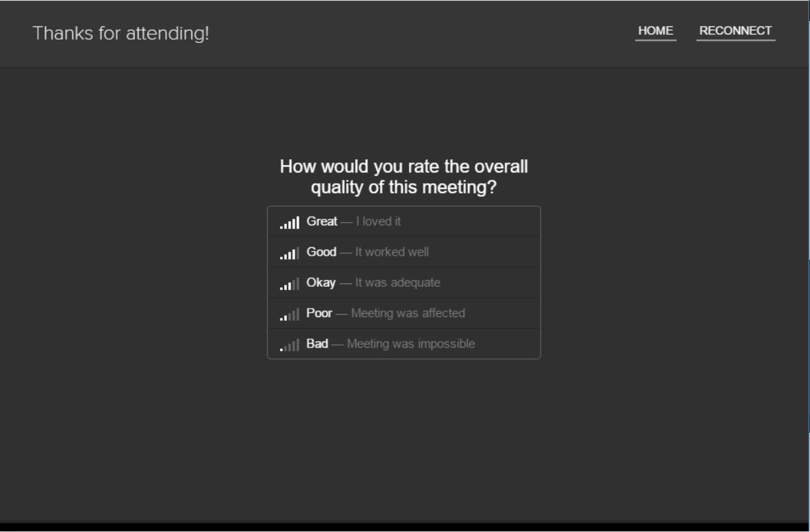Viewport: 810px width, 532px height.
Task: Click the four-bar signal icon beside Good
Action: (289, 253)
